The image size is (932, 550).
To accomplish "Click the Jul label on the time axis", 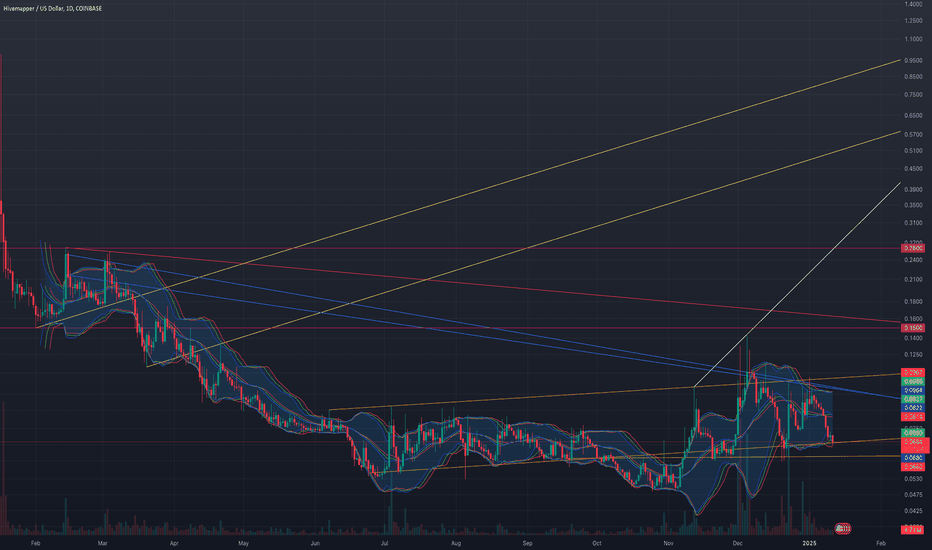I will click(385, 543).
